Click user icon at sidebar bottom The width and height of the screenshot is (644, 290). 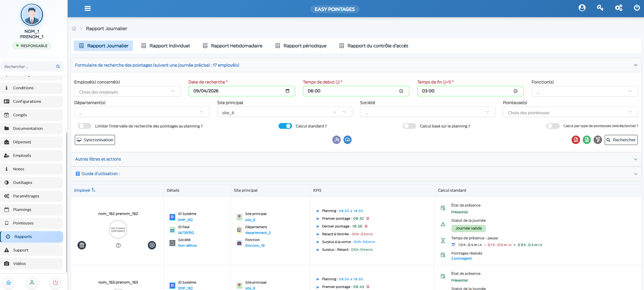point(32,283)
